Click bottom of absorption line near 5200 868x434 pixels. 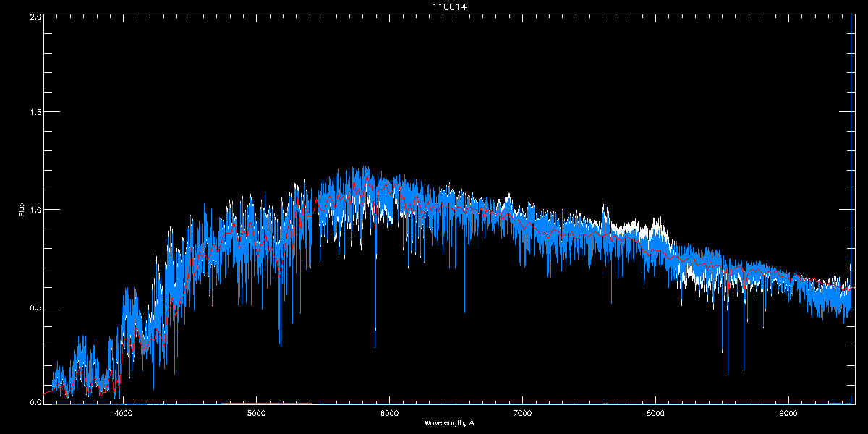click(x=281, y=345)
